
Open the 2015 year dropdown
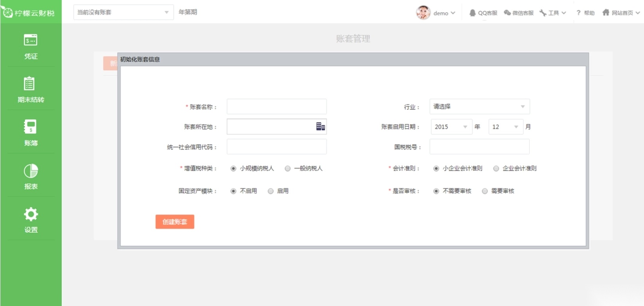[451, 127]
